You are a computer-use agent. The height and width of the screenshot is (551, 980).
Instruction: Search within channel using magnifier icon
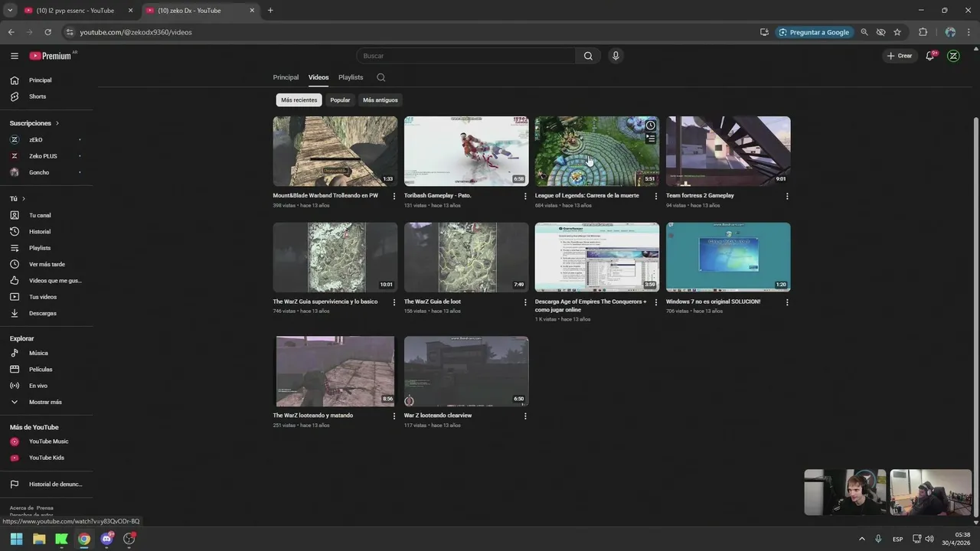point(381,77)
